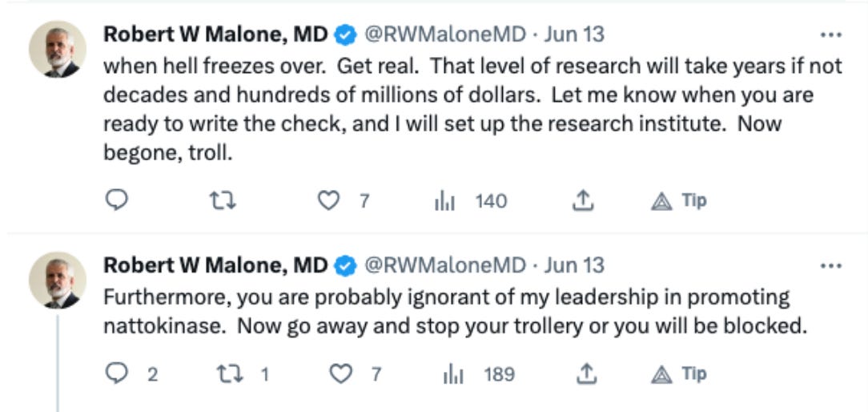View analytics showing 189 views
The height and width of the screenshot is (412, 868).
[x=479, y=375]
